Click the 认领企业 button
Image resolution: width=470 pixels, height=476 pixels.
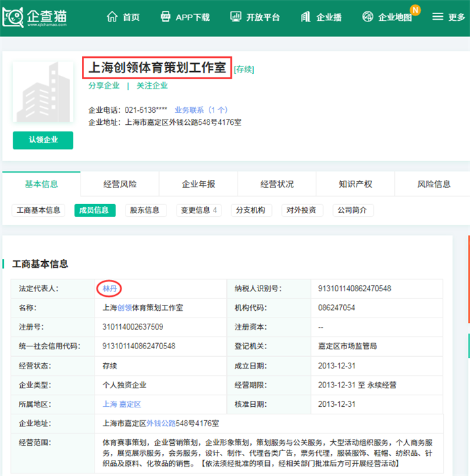[x=43, y=140]
